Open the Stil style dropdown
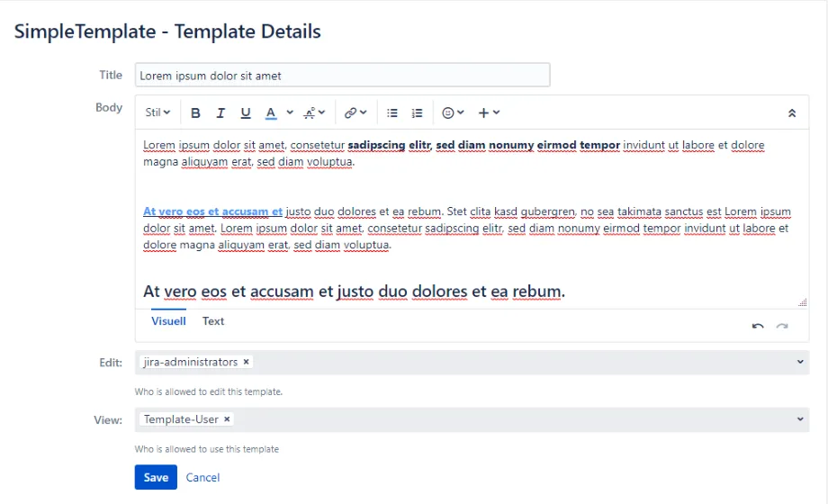Screen dimensions: 828x504 click(x=157, y=112)
